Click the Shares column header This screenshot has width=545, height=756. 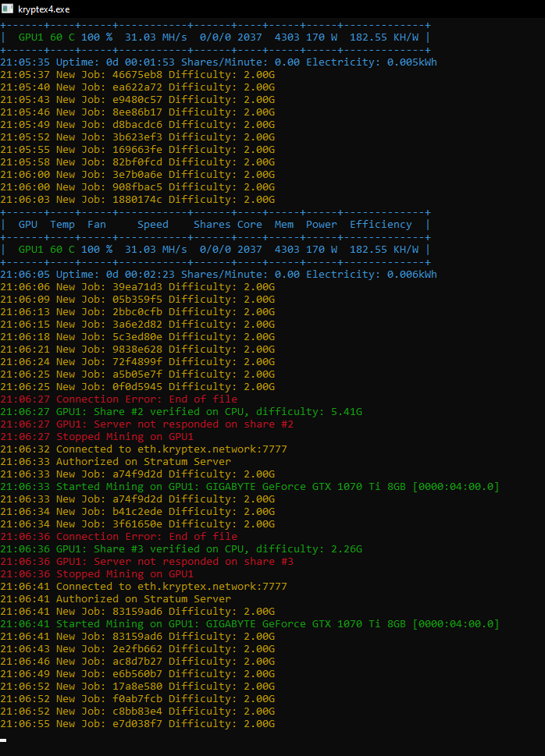pos(212,225)
